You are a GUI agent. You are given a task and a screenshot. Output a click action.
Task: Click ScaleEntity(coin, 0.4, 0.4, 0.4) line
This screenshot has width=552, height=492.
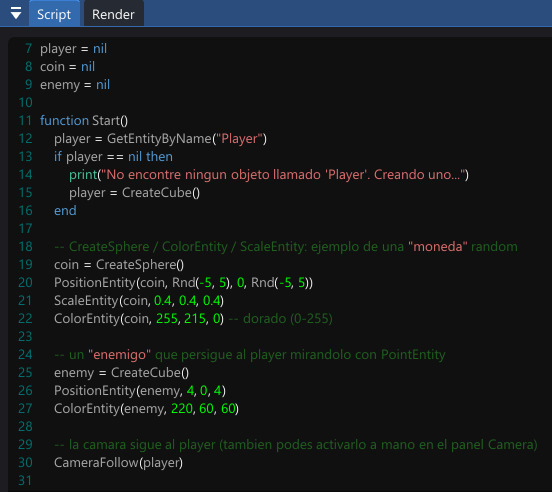(139, 301)
